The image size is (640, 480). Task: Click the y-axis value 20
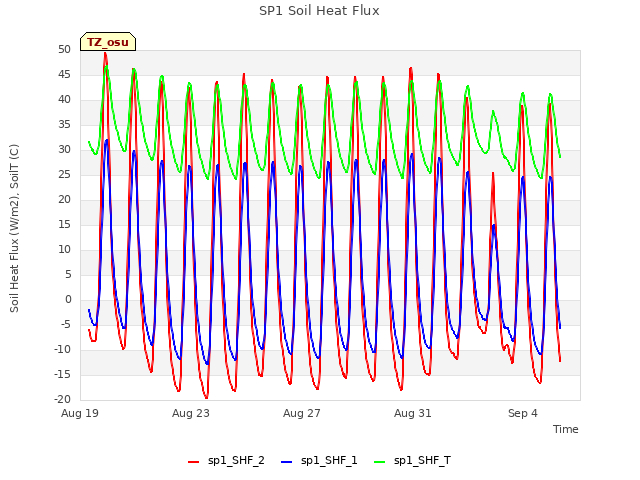click(64, 199)
